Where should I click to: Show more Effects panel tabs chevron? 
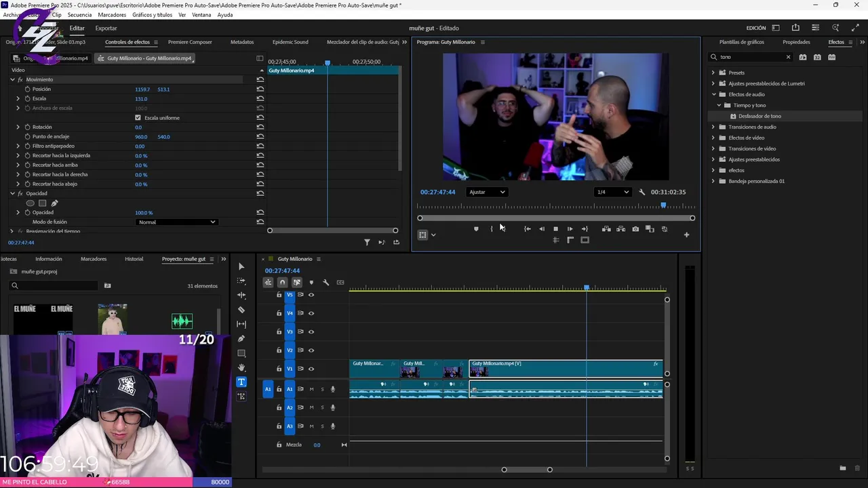point(861,42)
